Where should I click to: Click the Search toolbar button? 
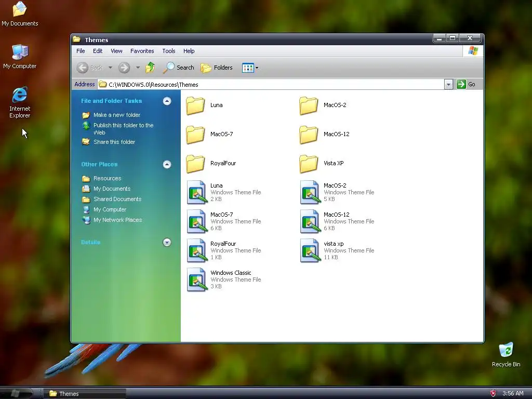pyautogui.click(x=179, y=68)
